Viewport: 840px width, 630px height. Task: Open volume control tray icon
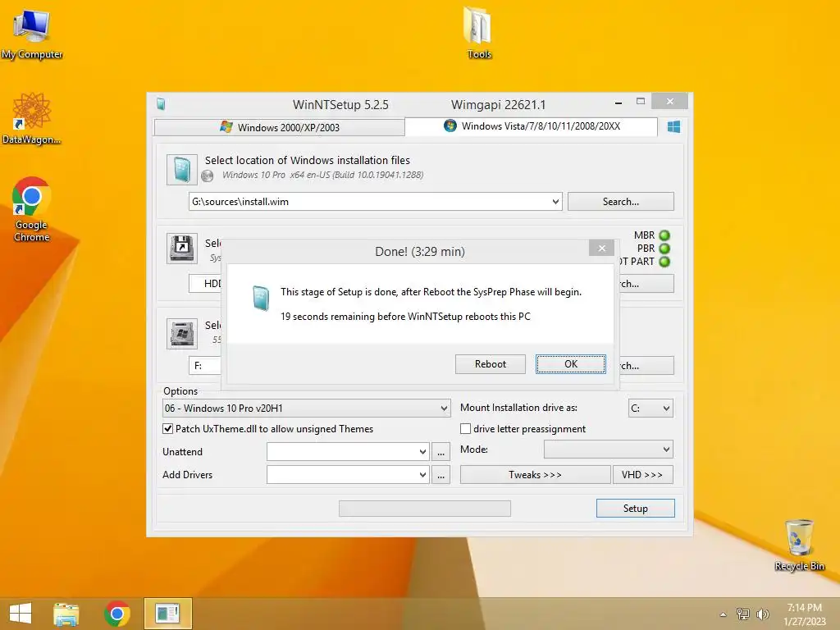tap(762, 614)
